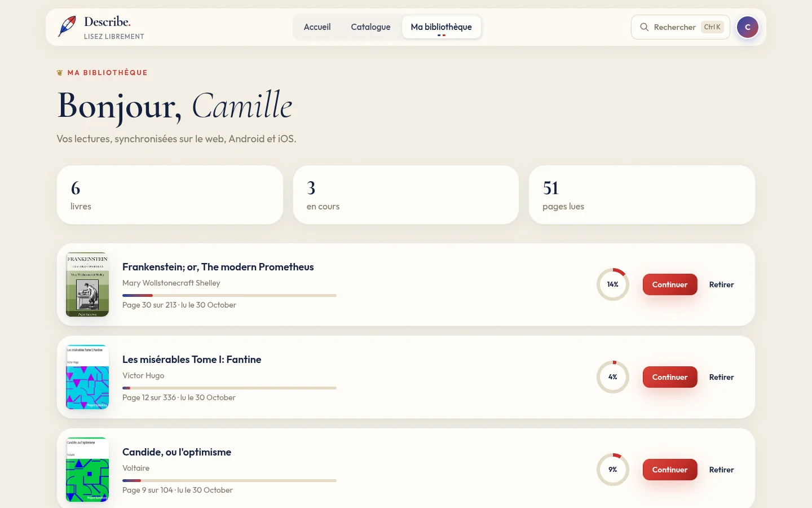Focus the Rechercher search field

click(x=681, y=27)
